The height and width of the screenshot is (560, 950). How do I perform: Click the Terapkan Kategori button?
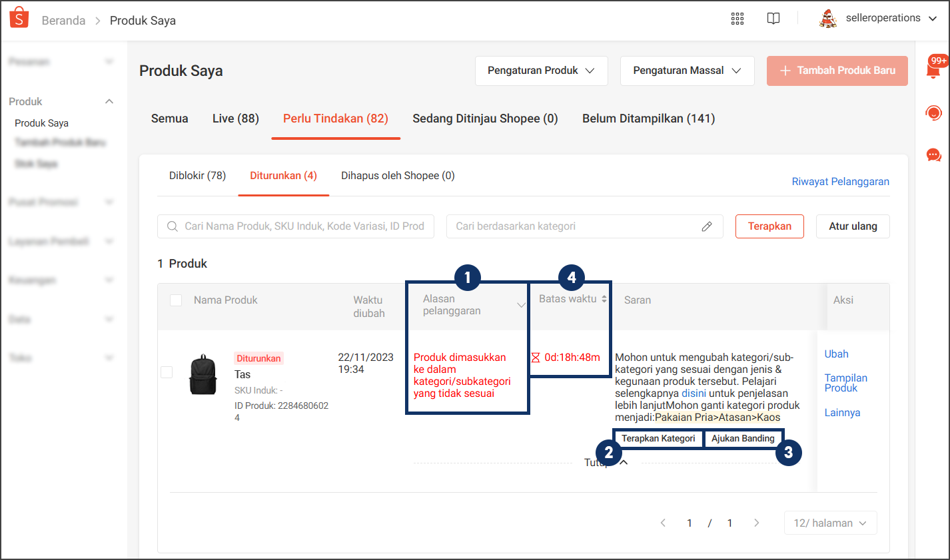pos(658,438)
